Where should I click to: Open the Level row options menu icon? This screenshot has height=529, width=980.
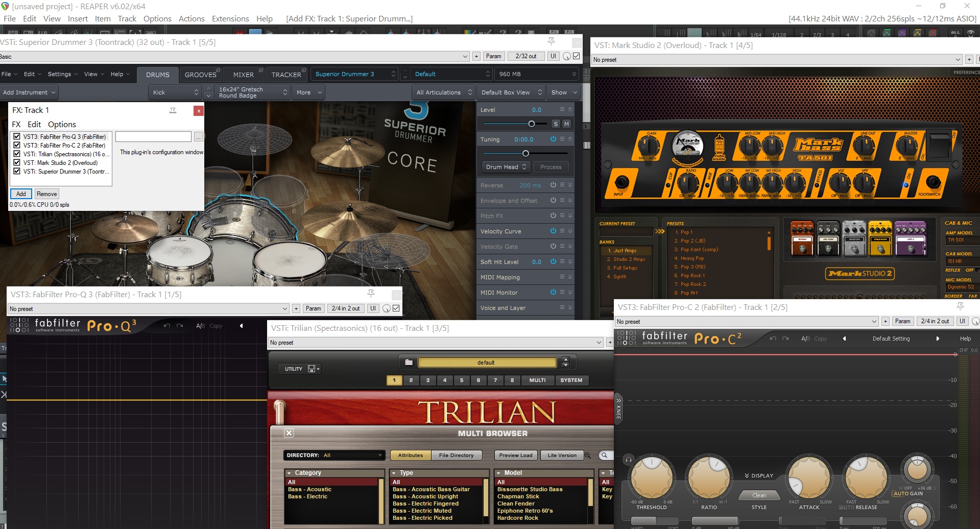coord(562,109)
